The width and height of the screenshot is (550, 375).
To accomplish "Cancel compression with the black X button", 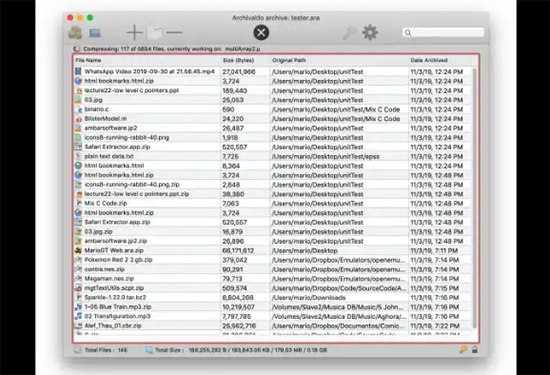I will 261,33.
